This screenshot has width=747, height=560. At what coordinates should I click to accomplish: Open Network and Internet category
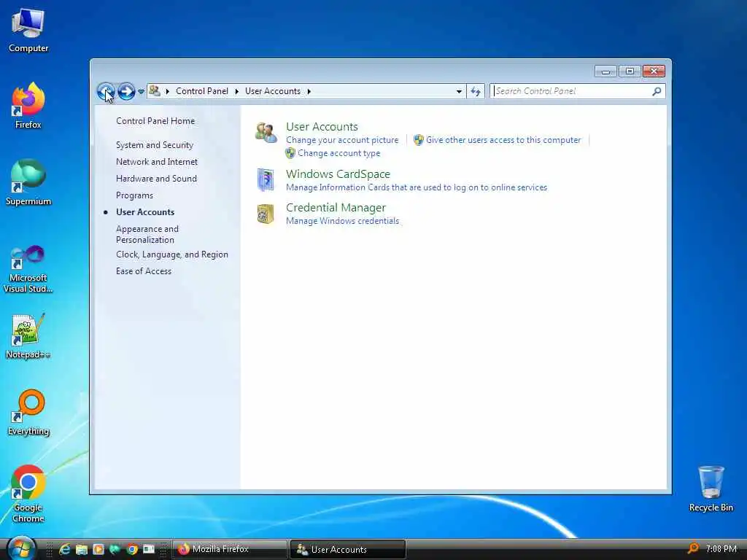(x=157, y=162)
